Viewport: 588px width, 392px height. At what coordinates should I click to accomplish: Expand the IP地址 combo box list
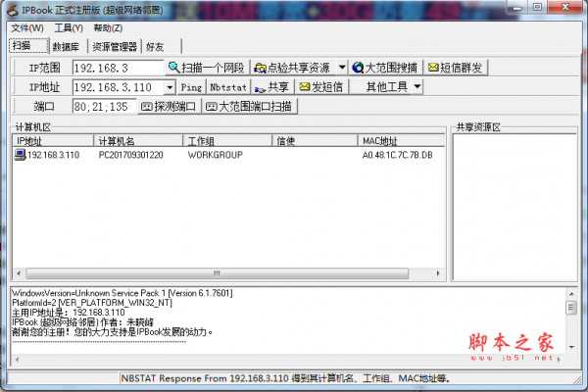coord(170,87)
